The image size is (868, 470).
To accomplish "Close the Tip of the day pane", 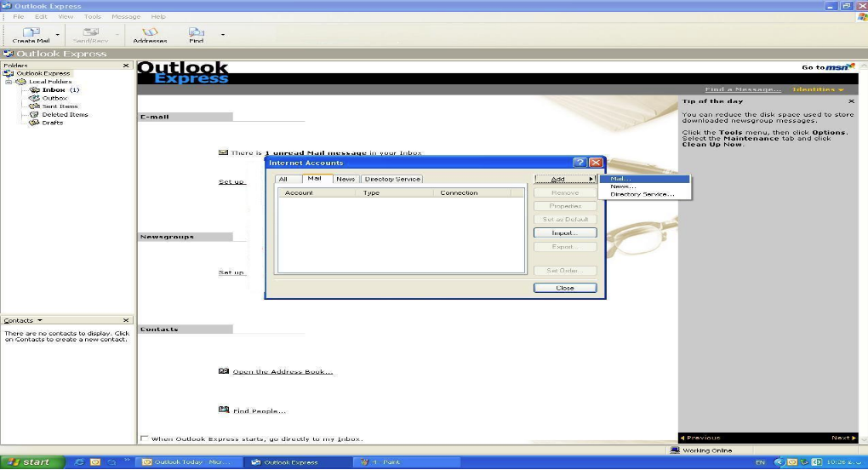I will coord(851,101).
